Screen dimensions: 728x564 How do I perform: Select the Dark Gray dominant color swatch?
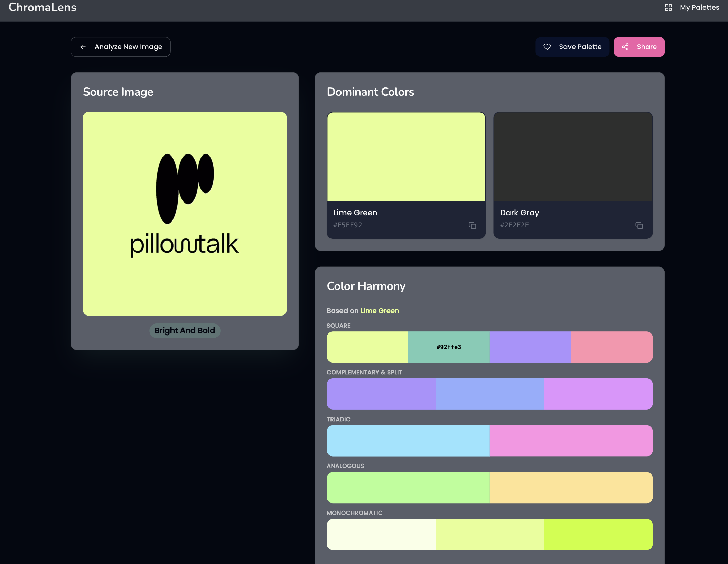click(573, 157)
